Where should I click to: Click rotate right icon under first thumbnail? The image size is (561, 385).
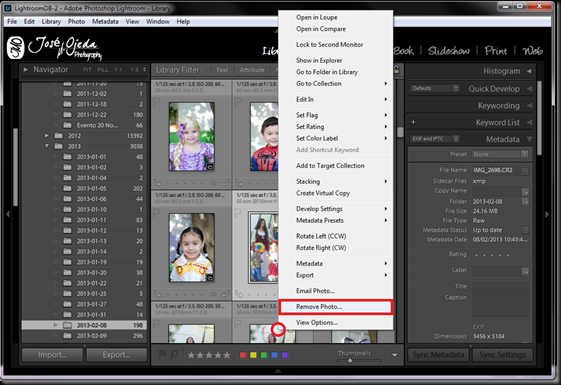[x=225, y=183]
